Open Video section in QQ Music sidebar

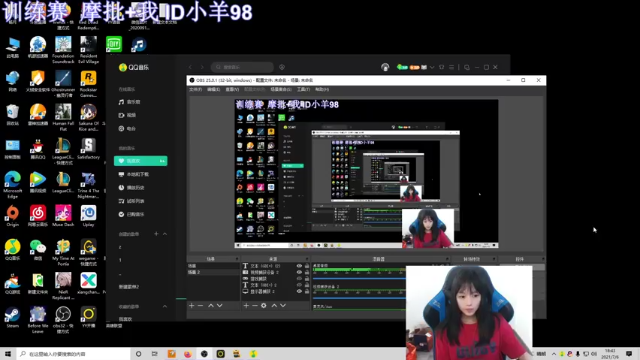127,115
